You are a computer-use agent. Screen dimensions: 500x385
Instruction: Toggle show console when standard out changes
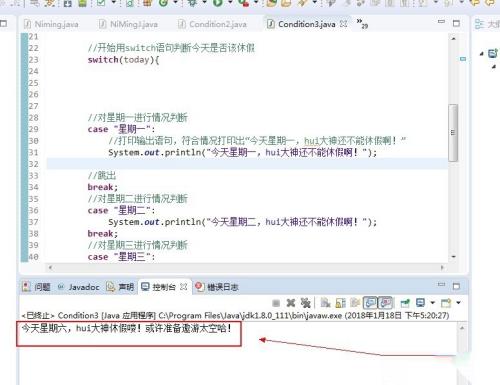370,303
